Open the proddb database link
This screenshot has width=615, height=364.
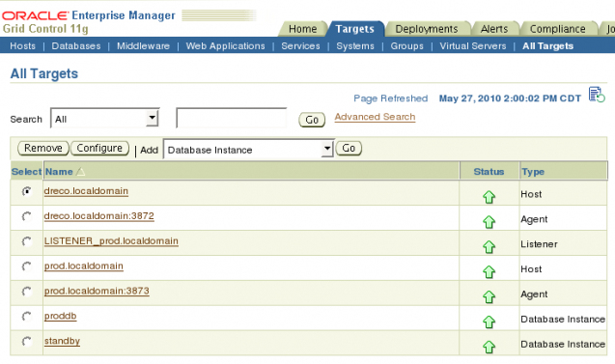click(x=61, y=316)
